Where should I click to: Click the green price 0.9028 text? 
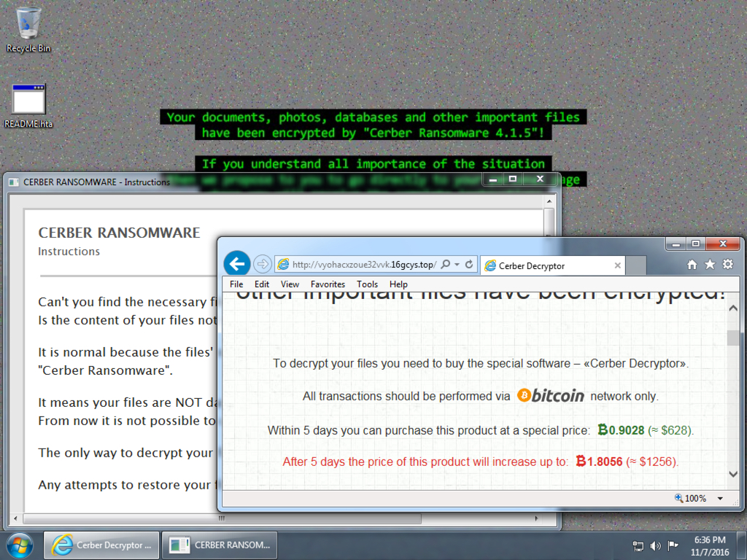[x=621, y=430]
